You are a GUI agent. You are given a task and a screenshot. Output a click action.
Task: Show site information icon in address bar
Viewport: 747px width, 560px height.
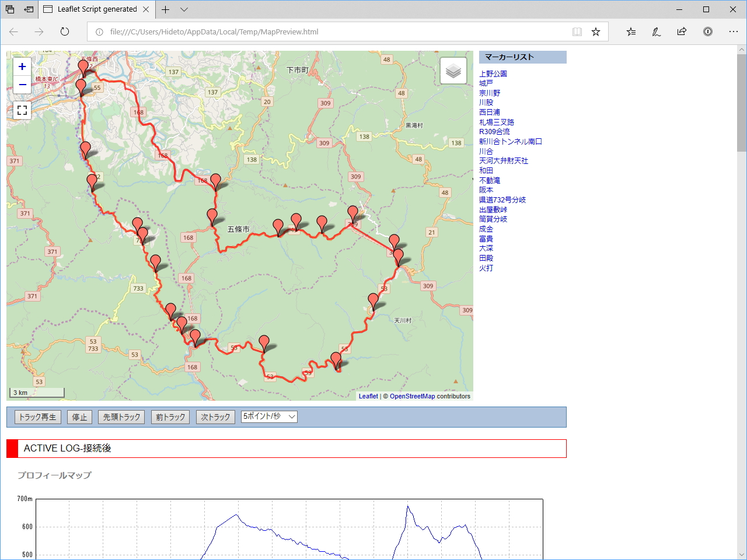coord(99,32)
